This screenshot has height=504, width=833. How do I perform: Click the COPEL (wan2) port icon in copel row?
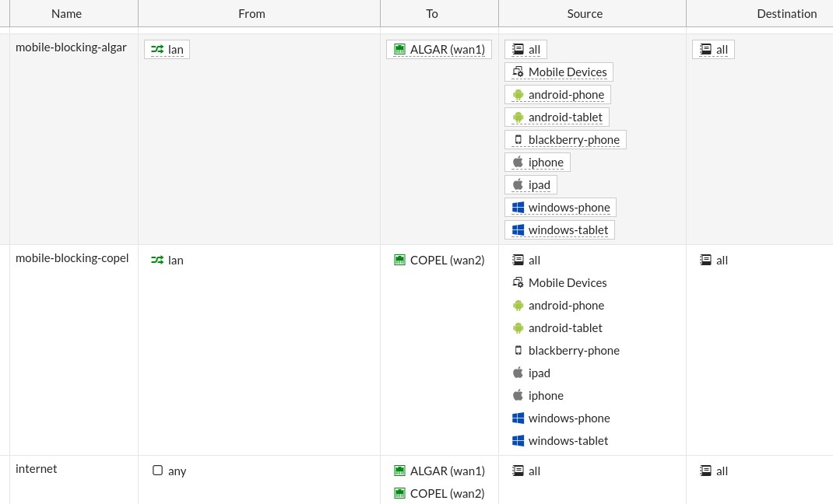click(x=399, y=261)
